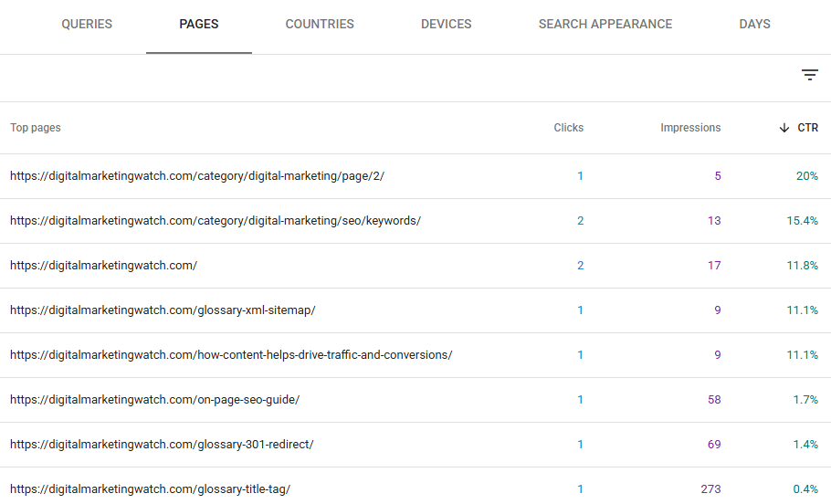The image size is (831, 504).
Task: Click the 0.4% CTR value
Action: pyautogui.click(x=805, y=489)
